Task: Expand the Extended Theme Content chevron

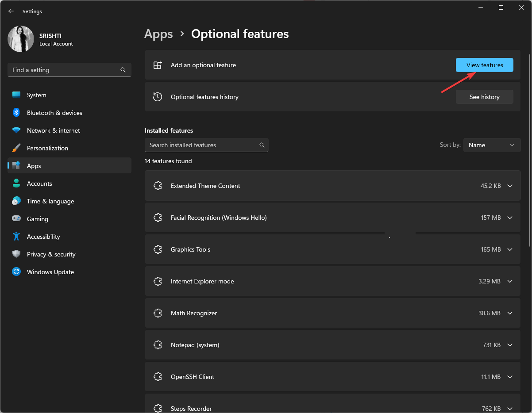Action: 510,186
